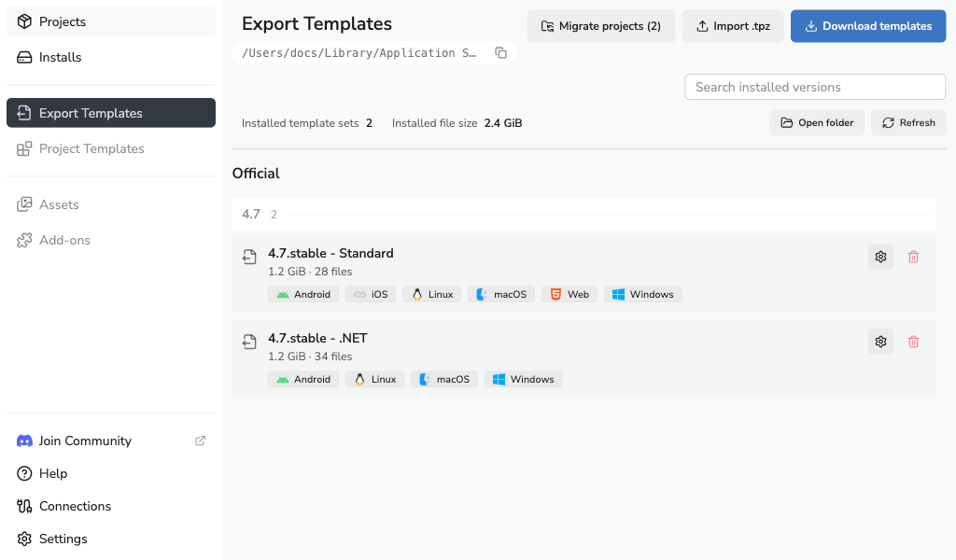Click the Installed template sets count

(369, 123)
